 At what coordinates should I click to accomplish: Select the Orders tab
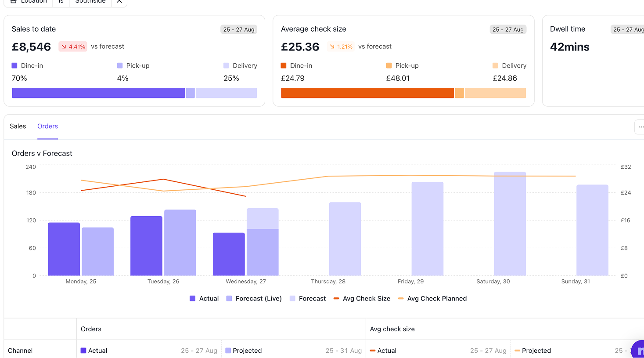pyautogui.click(x=47, y=127)
